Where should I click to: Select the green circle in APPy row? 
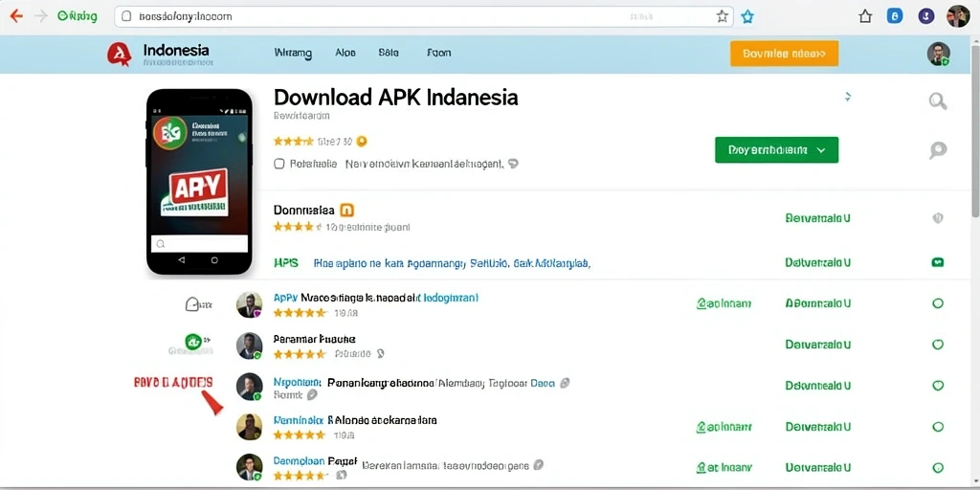938,303
